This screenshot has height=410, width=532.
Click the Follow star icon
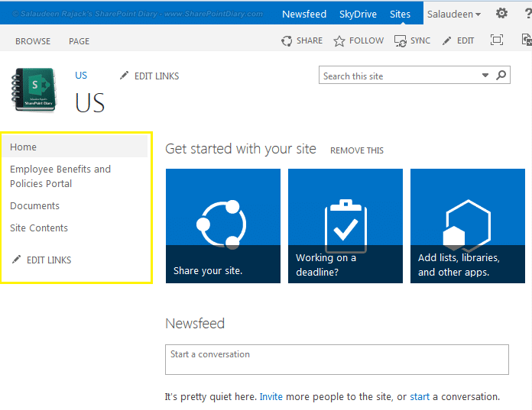click(339, 41)
